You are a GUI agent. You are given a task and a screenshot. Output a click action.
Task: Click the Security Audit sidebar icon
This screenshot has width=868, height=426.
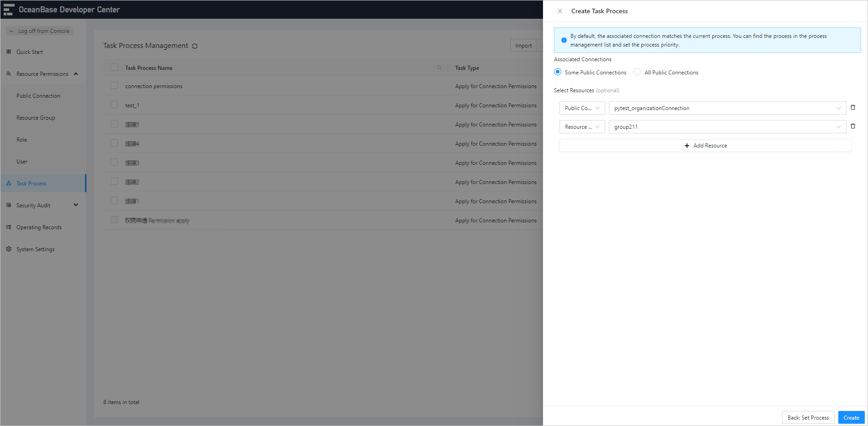pyautogui.click(x=9, y=205)
